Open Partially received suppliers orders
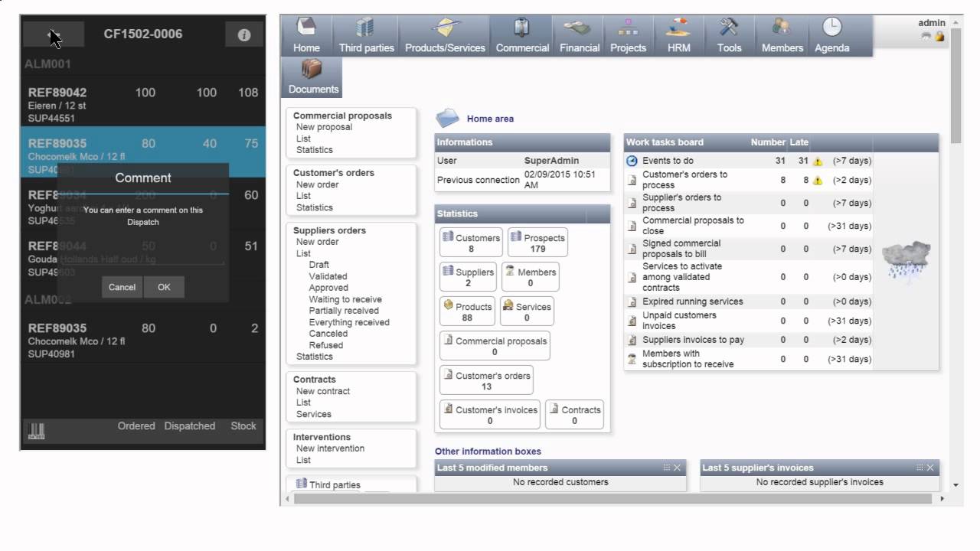 (x=344, y=311)
